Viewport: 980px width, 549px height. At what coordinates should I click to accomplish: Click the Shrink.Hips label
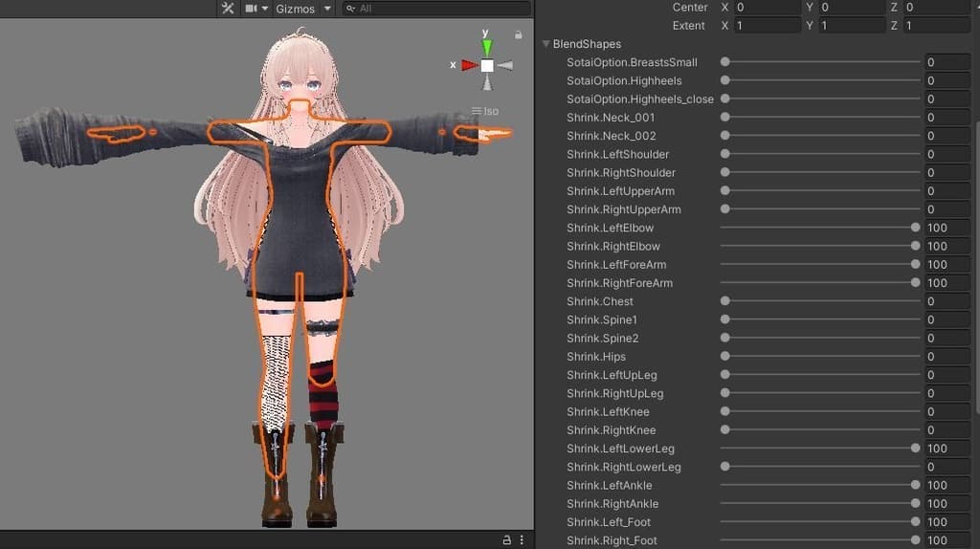click(595, 357)
